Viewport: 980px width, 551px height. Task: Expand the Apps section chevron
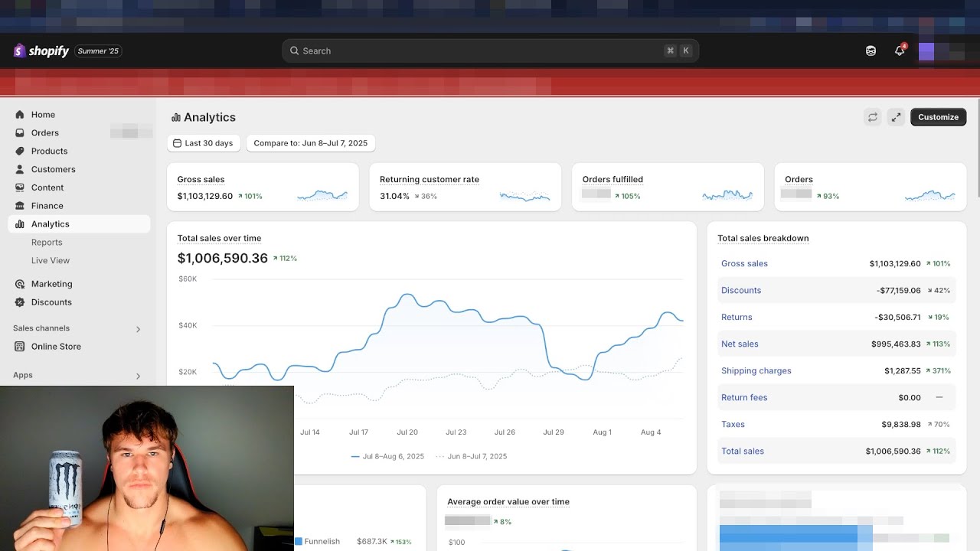click(x=139, y=376)
